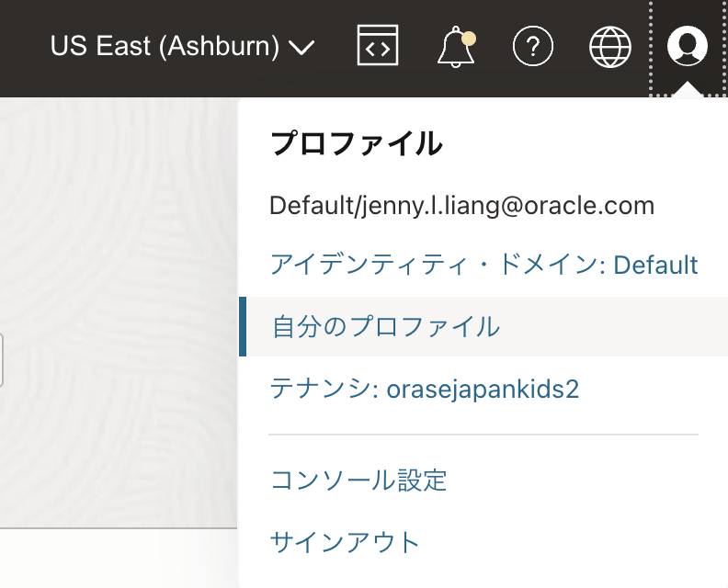Click the yellow notification dot on bell
The height and width of the screenshot is (588, 728).
469,38
